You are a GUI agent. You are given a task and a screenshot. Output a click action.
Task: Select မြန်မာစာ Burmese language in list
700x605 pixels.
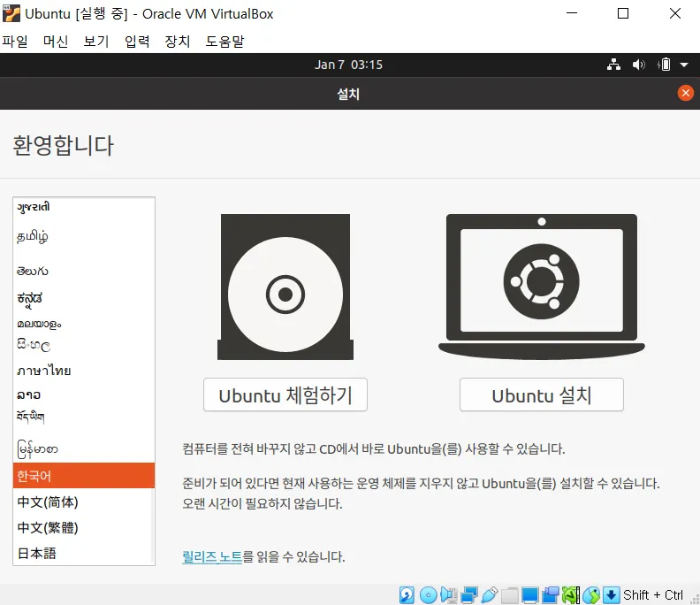[84, 449]
